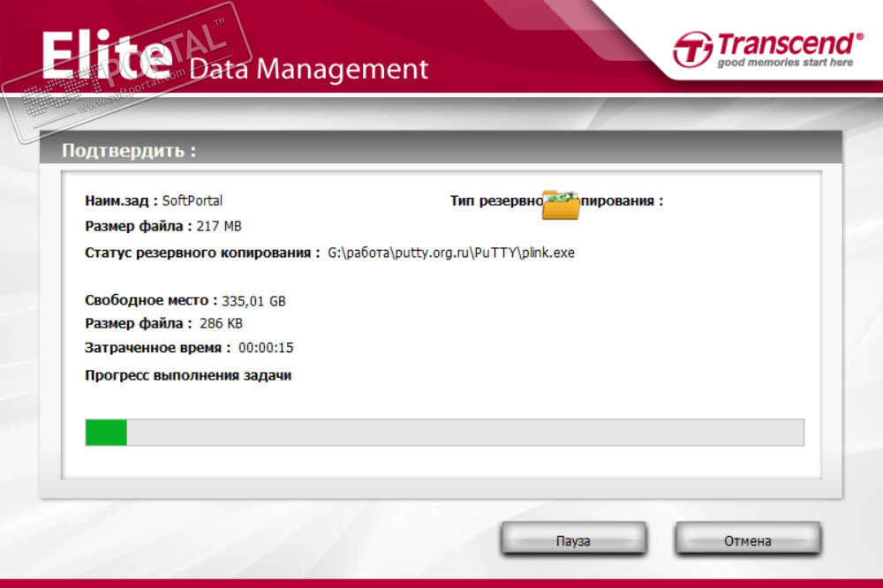Click the 217 MB file size value

point(219,226)
